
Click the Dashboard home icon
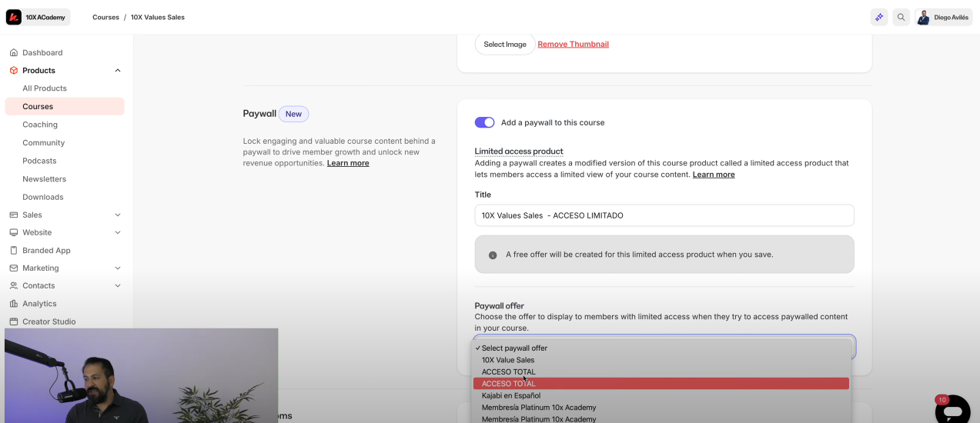pos(14,52)
